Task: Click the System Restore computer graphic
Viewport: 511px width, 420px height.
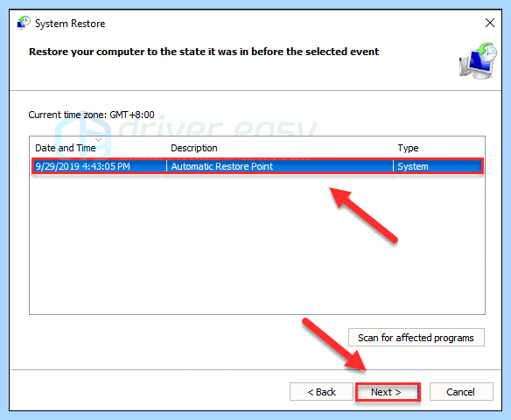Action: pyautogui.click(x=478, y=60)
